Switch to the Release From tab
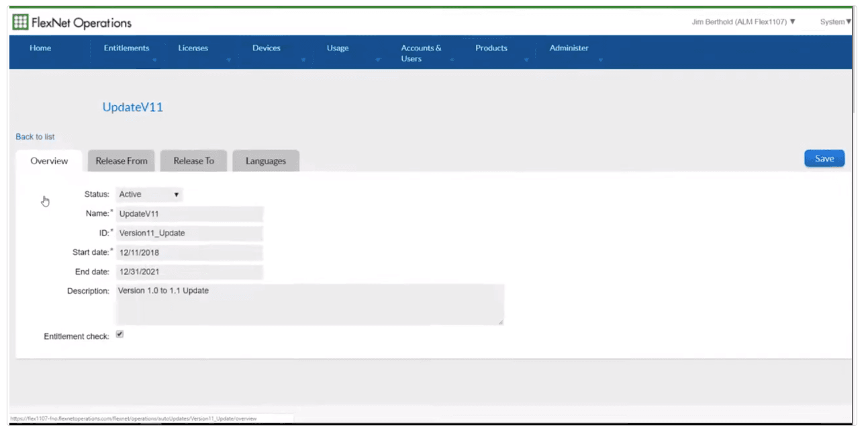Image resolution: width=868 pixels, height=438 pixels. tap(122, 161)
